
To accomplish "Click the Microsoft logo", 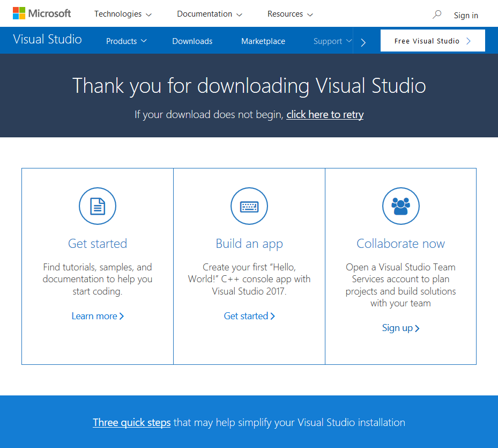I will pos(42,13).
